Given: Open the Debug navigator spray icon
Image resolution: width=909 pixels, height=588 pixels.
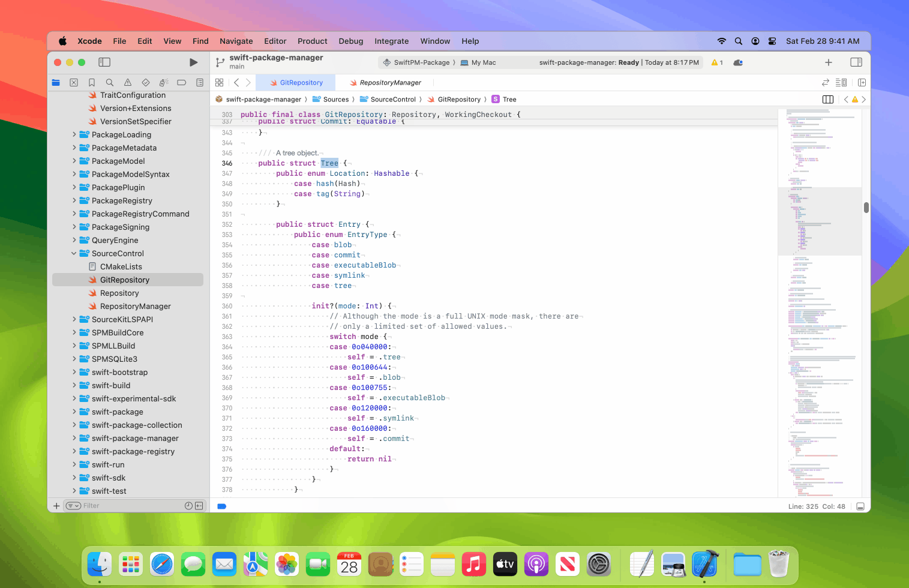Looking at the screenshot, I should (x=164, y=82).
